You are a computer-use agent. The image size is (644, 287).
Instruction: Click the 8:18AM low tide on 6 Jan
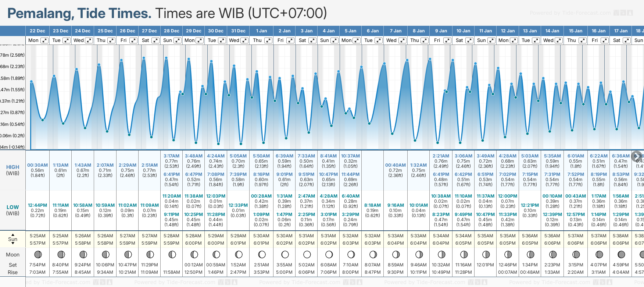[372, 205]
